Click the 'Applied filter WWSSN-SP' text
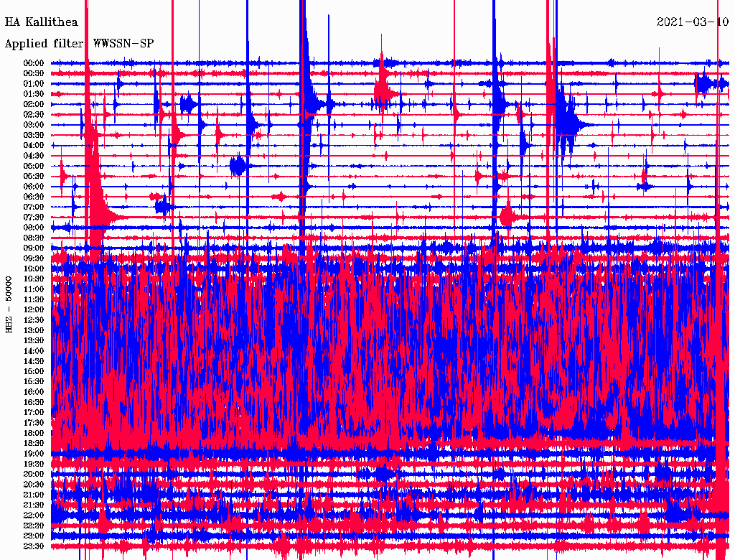Viewport: 735px width, 560px height. [x=79, y=44]
